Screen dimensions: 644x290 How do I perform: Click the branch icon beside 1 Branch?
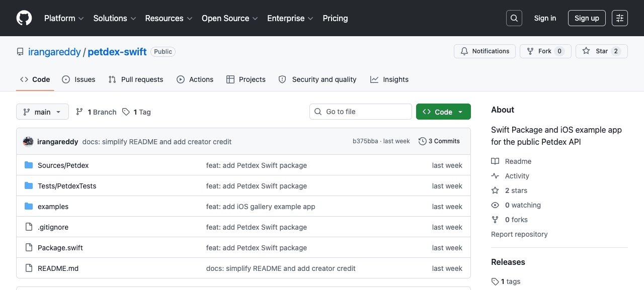(79, 112)
